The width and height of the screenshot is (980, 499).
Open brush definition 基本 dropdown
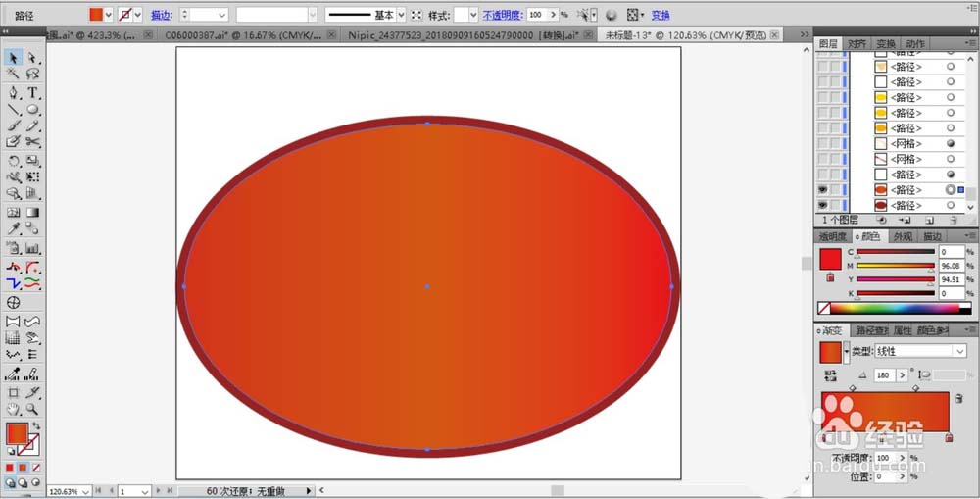(x=401, y=15)
